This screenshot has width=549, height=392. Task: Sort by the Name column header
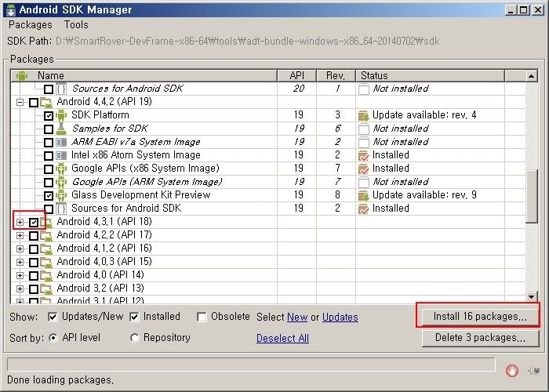point(144,75)
